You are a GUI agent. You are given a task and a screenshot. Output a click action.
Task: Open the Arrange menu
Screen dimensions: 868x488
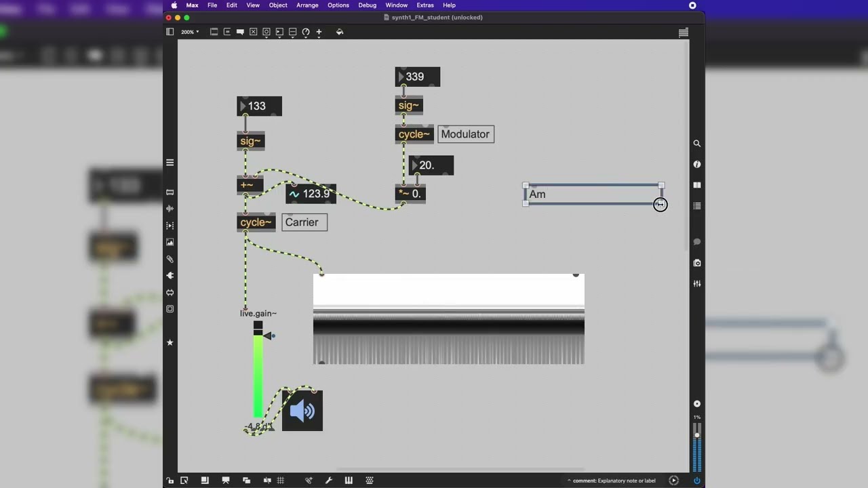[307, 5]
